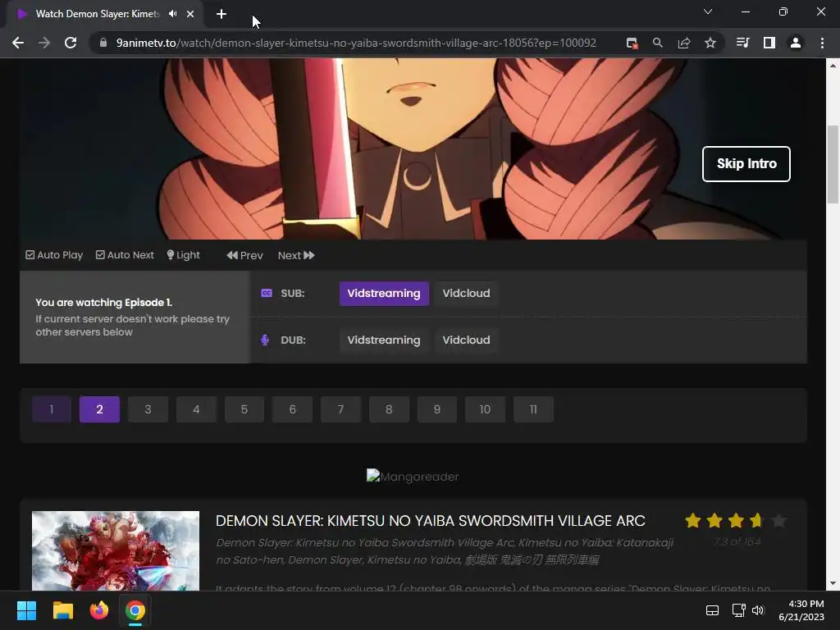Open the browser side panel

click(x=769, y=43)
